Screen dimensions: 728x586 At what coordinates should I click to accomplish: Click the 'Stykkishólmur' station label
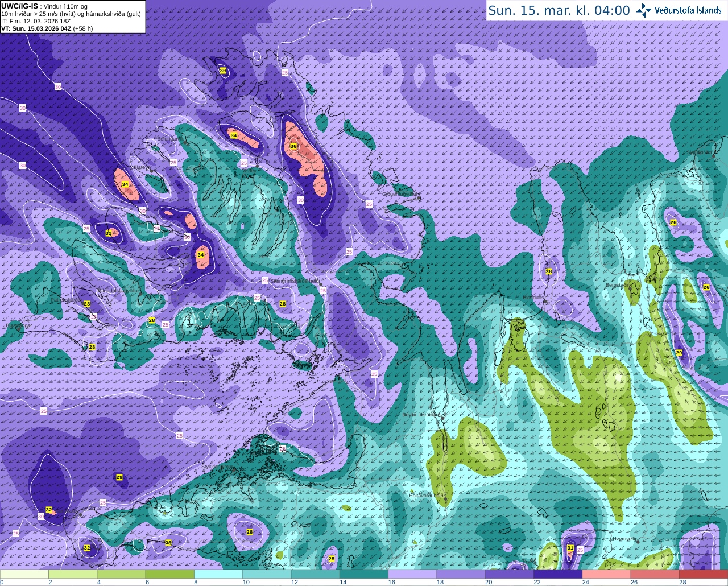[218, 467]
